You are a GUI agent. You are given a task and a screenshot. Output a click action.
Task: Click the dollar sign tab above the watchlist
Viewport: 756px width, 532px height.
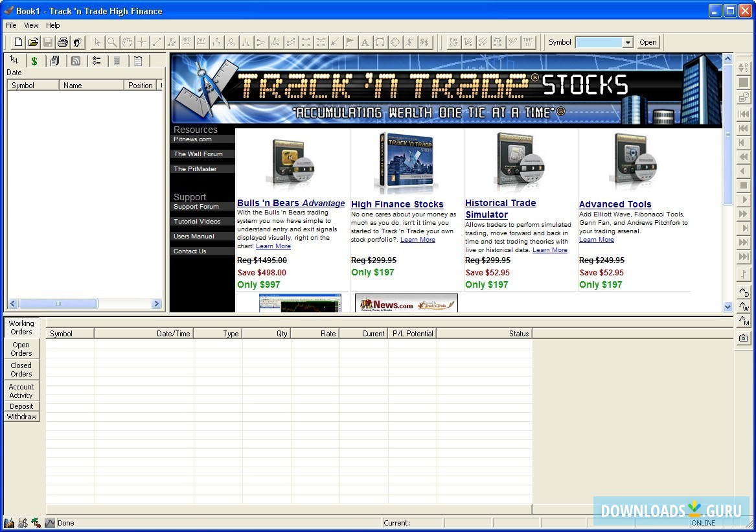[x=34, y=60]
